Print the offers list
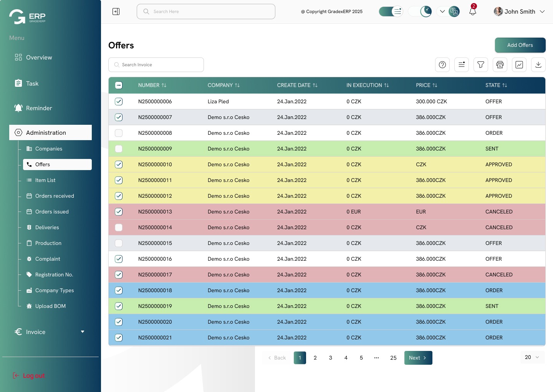 tap(500, 65)
